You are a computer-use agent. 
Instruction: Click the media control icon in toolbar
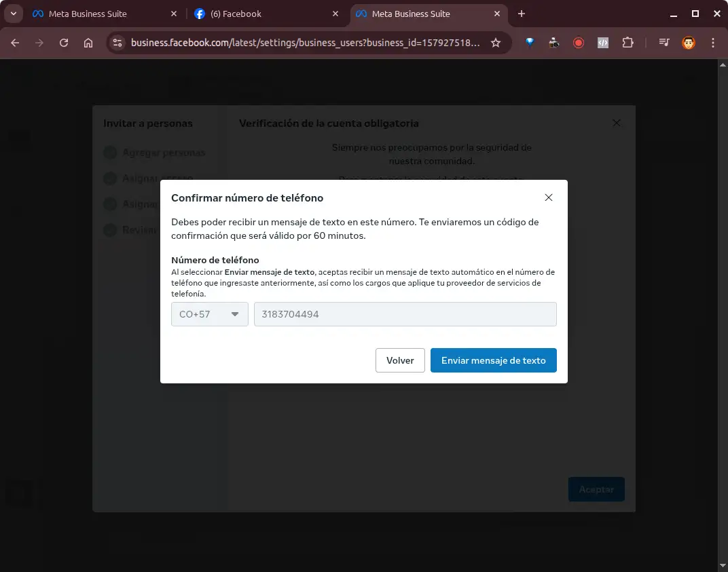pos(663,43)
